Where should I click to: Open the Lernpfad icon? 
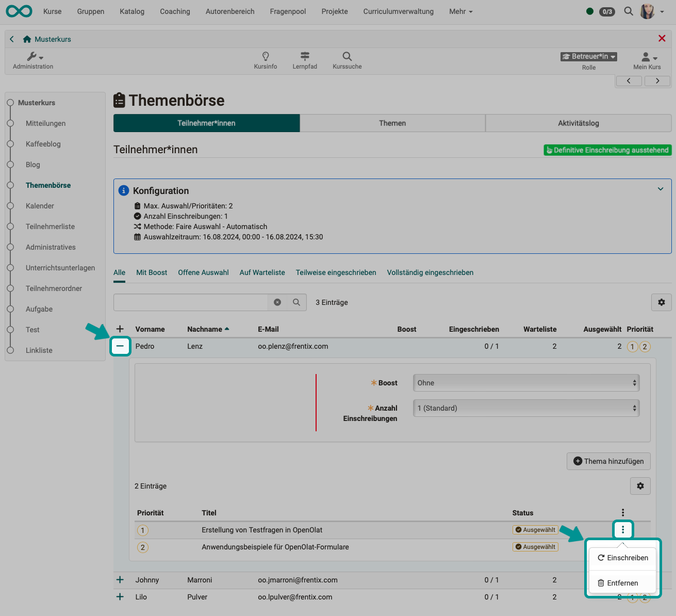pyautogui.click(x=305, y=57)
